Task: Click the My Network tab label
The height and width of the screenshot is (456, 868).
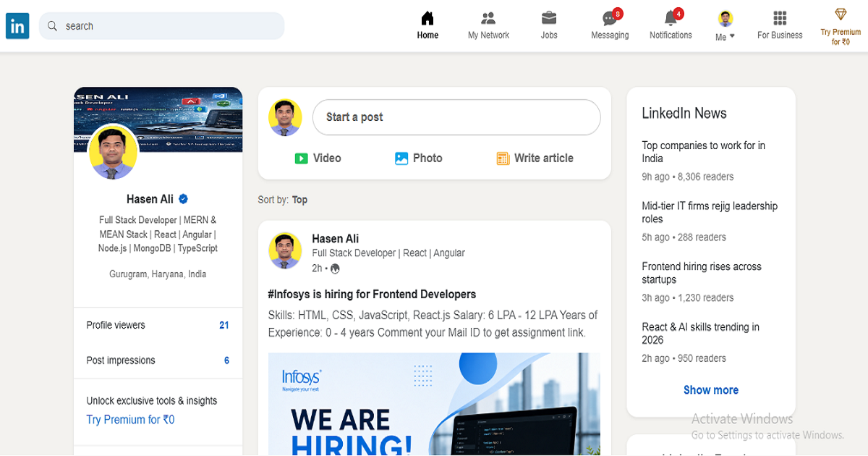Action: tap(488, 35)
